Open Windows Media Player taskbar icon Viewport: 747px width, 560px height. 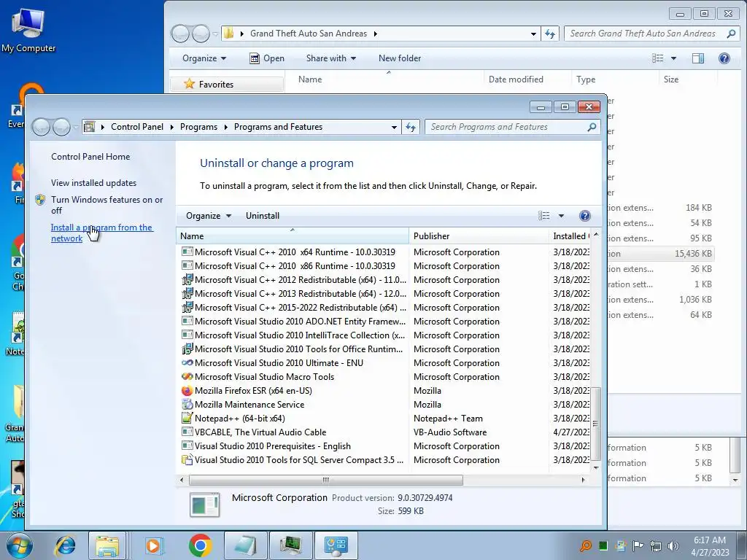pos(154,545)
